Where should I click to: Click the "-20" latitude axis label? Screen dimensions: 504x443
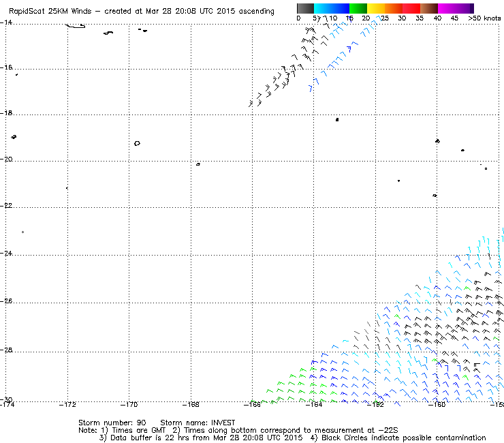(6, 159)
